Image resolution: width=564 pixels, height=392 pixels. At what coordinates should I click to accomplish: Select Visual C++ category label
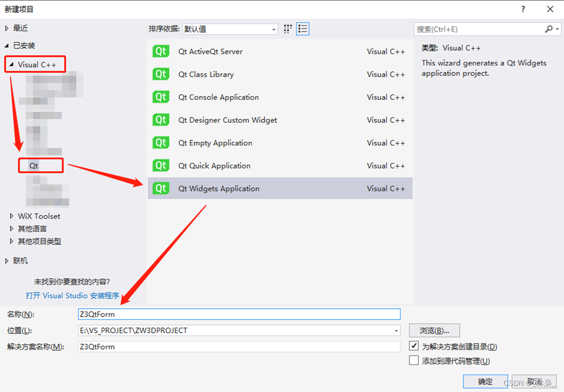tap(37, 65)
